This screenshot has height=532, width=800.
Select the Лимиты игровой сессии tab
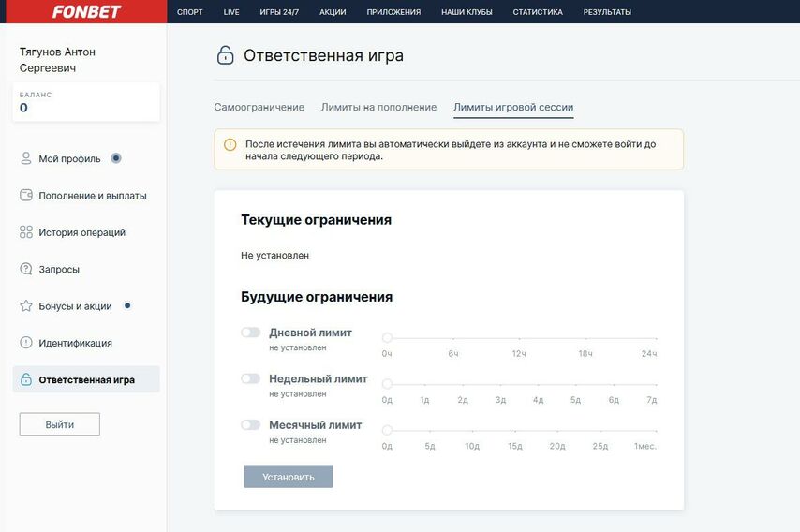(x=513, y=107)
